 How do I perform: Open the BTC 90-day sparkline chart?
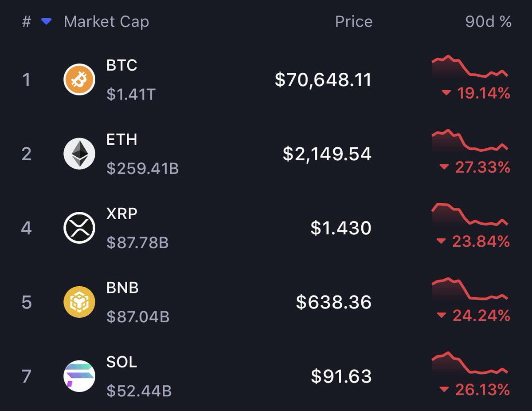point(470,67)
